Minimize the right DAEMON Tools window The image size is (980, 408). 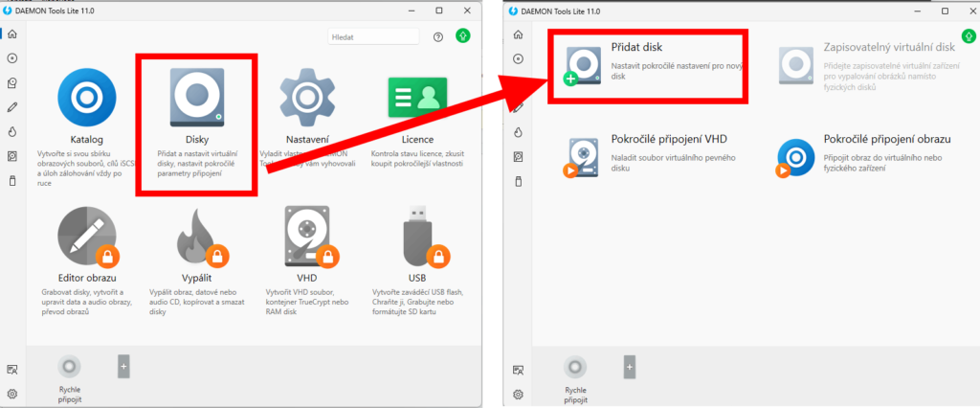point(917,11)
